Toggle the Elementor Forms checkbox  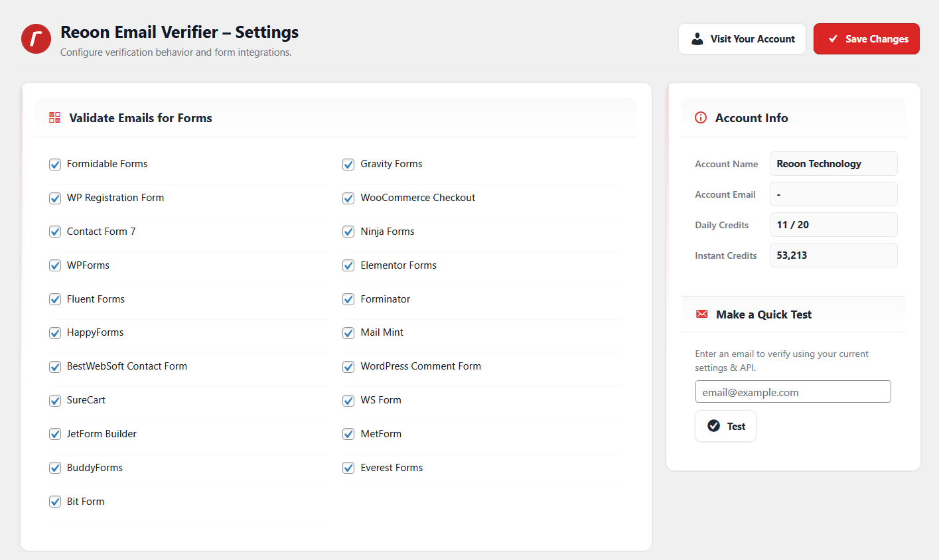tap(348, 265)
